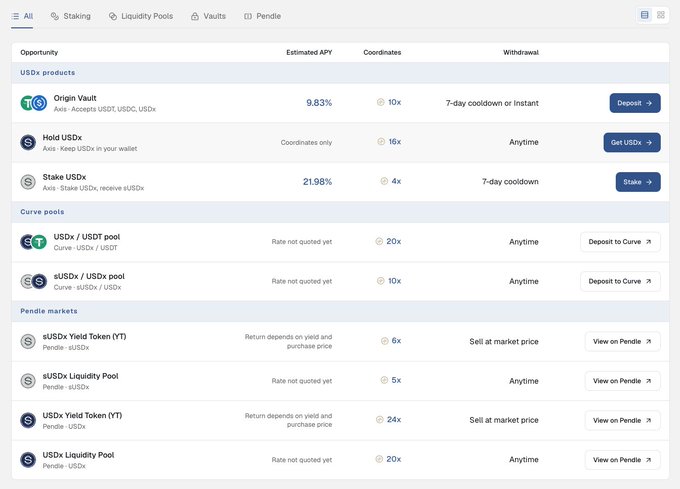Click the coin icon beside 4x
The width and height of the screenshot is (680, 489).
(x=384, y=181)
